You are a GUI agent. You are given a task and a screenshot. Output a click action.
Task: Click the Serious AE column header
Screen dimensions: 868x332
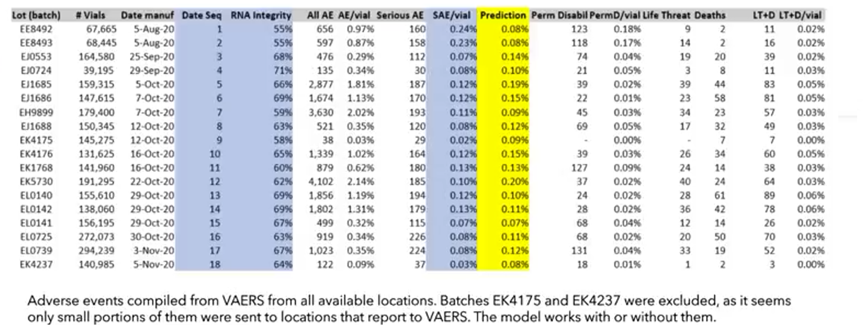[400, 15]
